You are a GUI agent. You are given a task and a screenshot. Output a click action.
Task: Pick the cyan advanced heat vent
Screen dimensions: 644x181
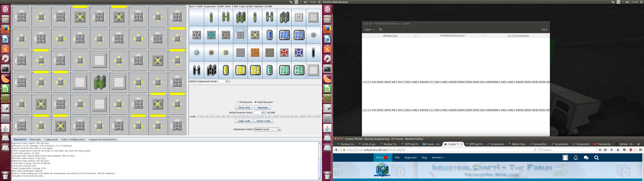click(x=211, y=35)
